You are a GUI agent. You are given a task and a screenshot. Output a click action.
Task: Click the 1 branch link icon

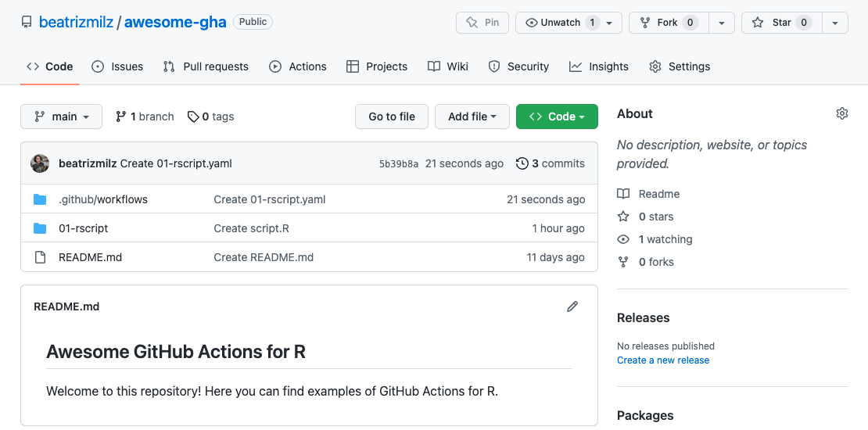pyautogui.click(x=121, y=116)
